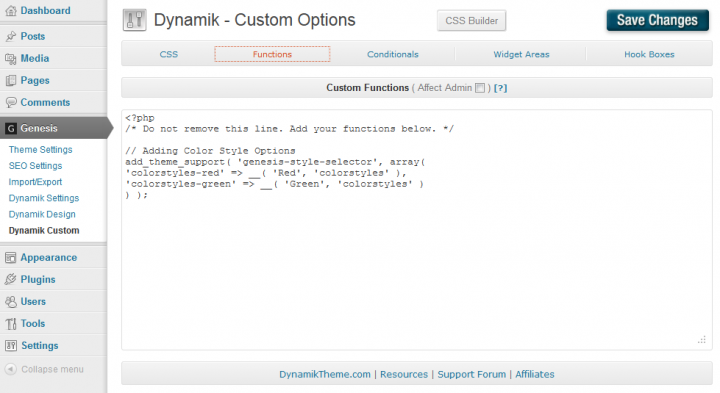This screenshot has width=720, height=393.
Task: Open the Posts menu
Action: pyautogui.click(x=33, y=36)
